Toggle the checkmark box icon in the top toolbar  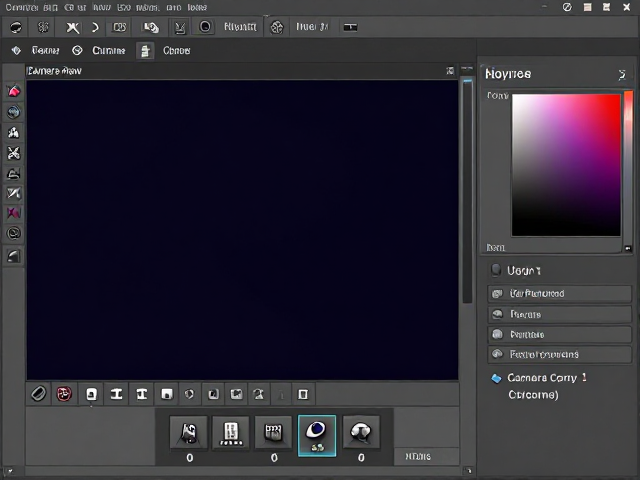180,27
